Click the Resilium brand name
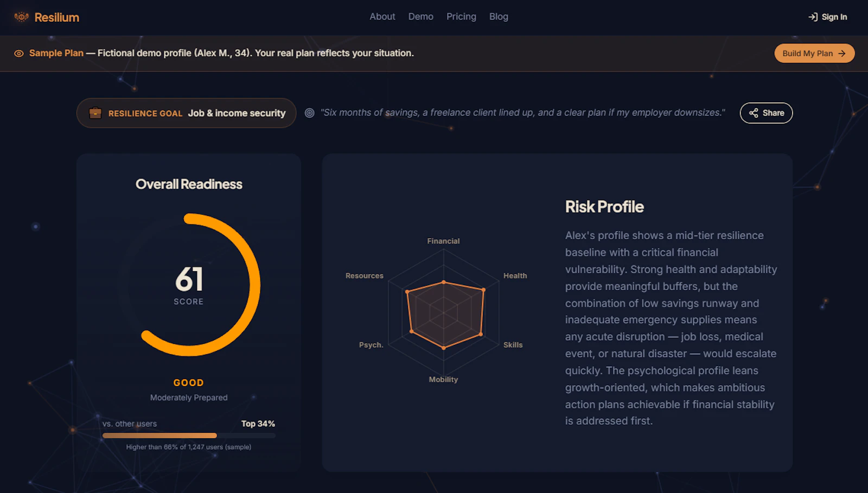The image size is (868, 493). (57, 17)
